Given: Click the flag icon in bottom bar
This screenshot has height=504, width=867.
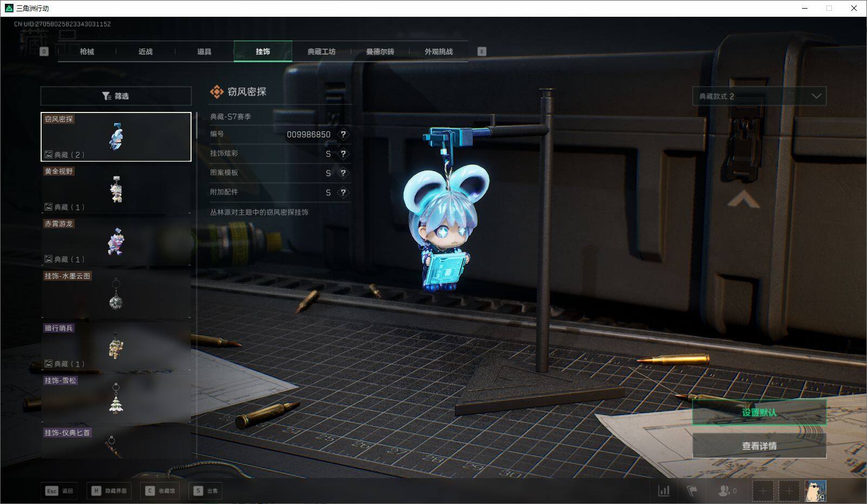Looking at the screenshot, I should [692, 490].
